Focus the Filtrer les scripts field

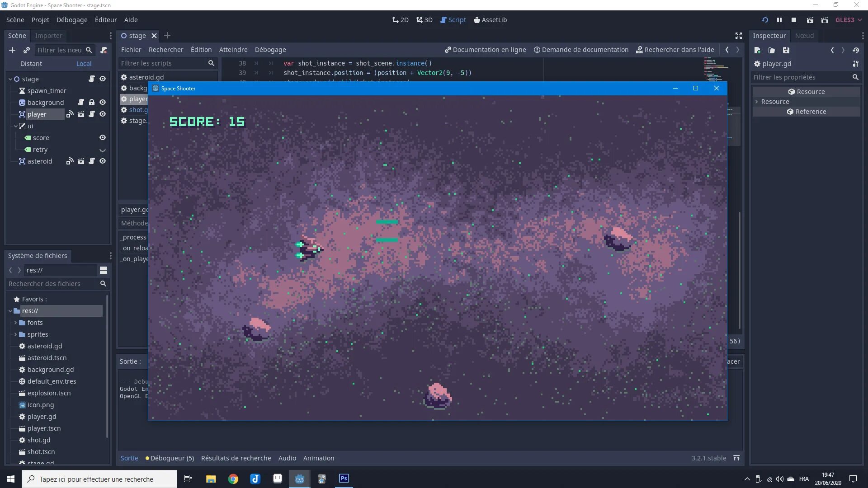167,63
